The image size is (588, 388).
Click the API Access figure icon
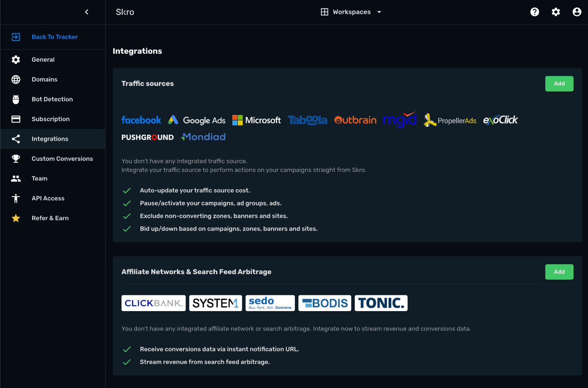[x=16, y=199]
